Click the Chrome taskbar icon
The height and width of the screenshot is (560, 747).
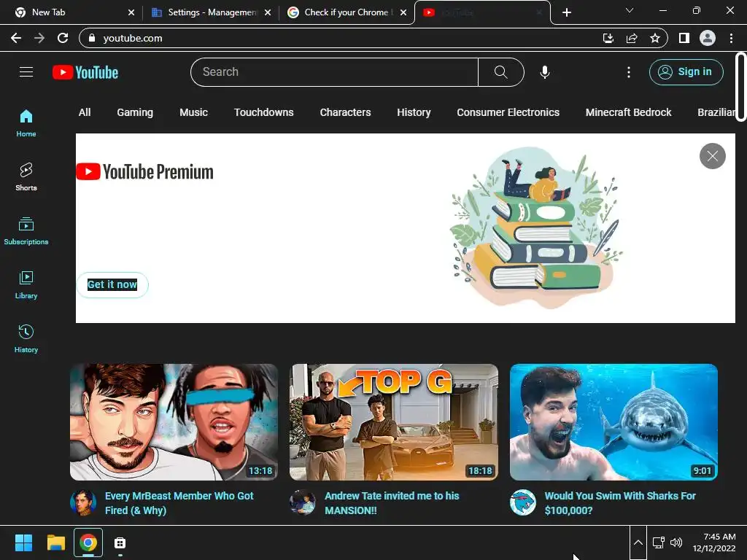click(x=88, y=542)
